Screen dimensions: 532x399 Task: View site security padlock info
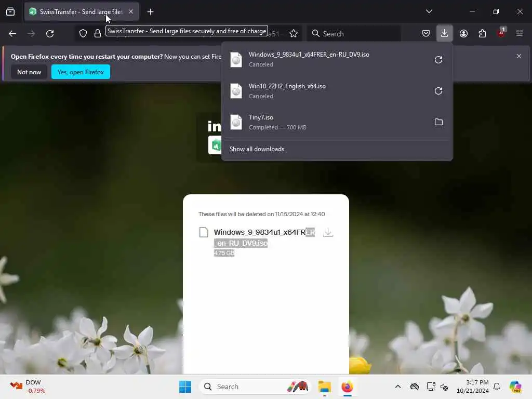tap(97, 33)
